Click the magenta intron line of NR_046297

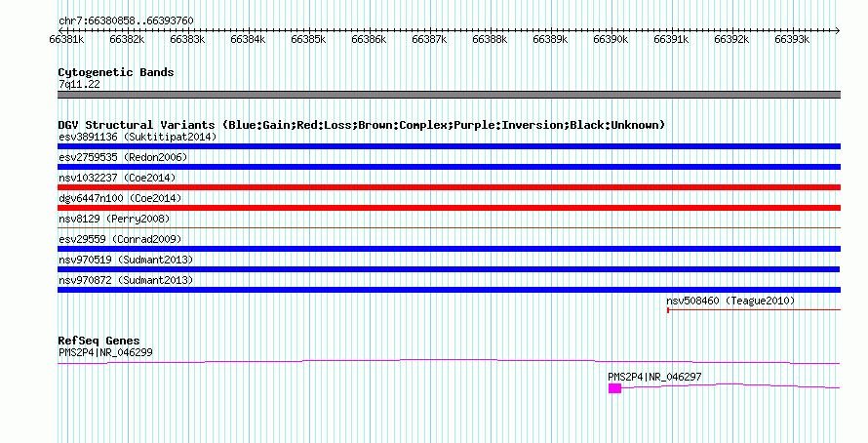point(730,385)
